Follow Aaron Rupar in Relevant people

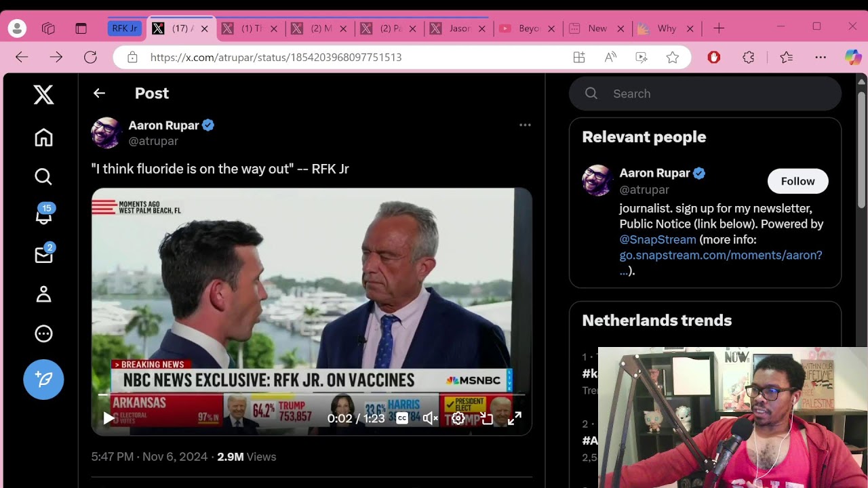[x=797, y=181]
